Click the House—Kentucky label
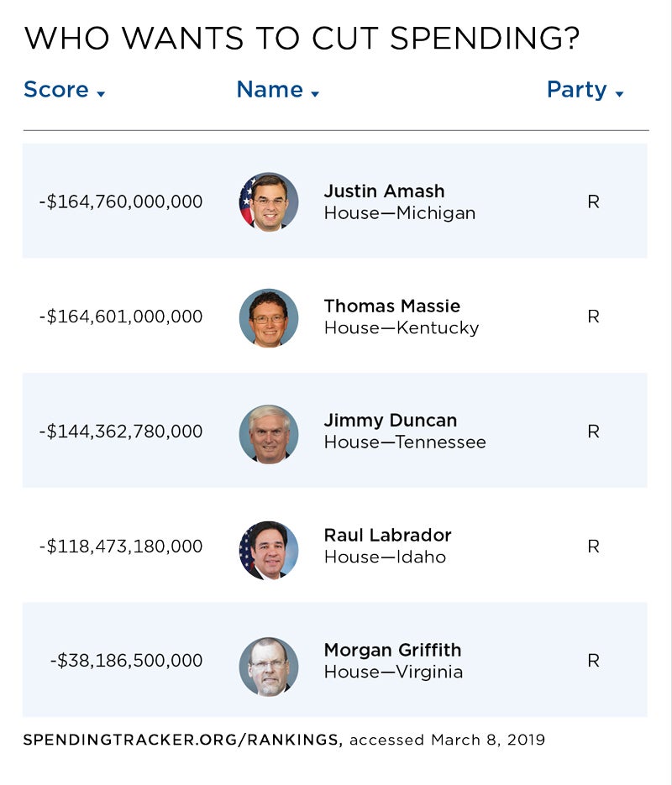This screenshot has height=785, width=672. tap(401, 328)
